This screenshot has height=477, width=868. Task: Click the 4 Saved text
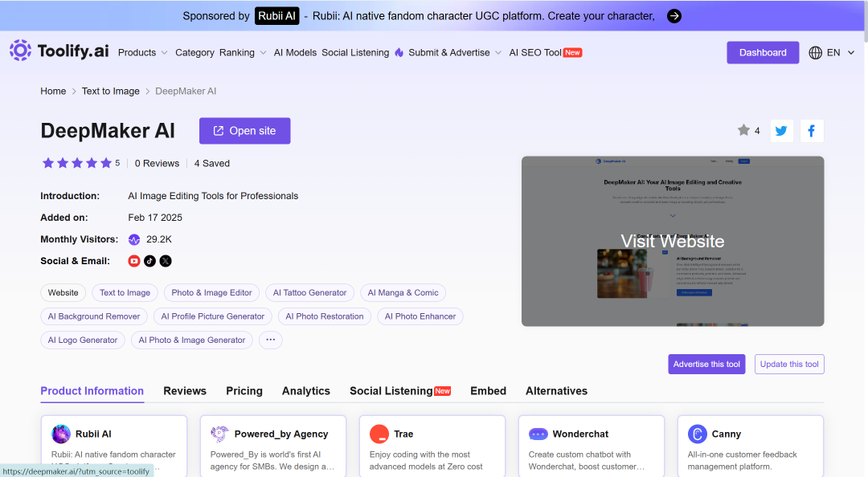[212, 163]
